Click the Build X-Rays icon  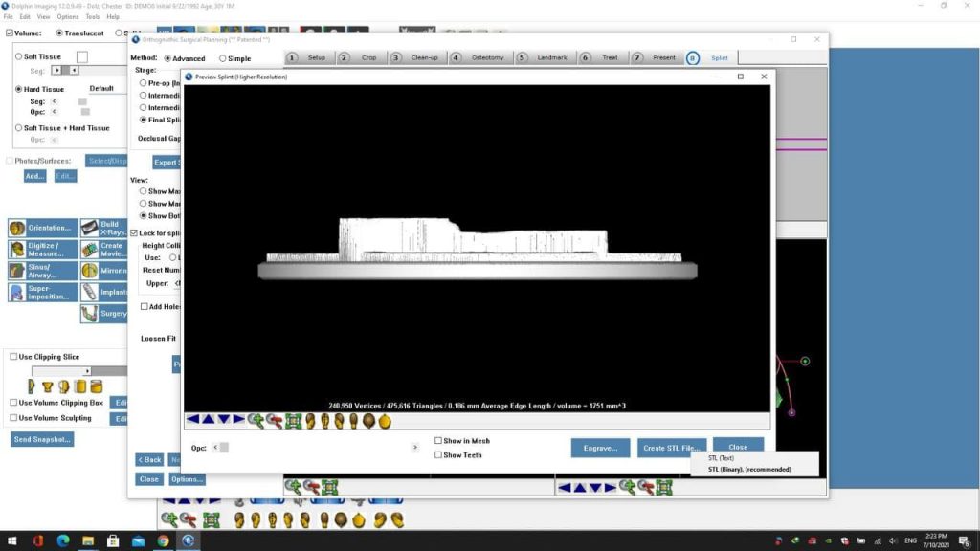89,228
